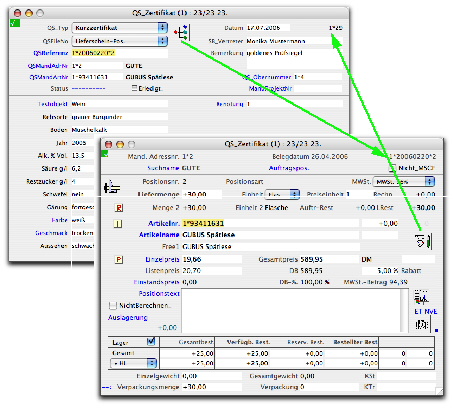Viewport: 453px width, 410px height.
Task: Click the green checkmark icon in back window
Action: [x=15, y=23]
